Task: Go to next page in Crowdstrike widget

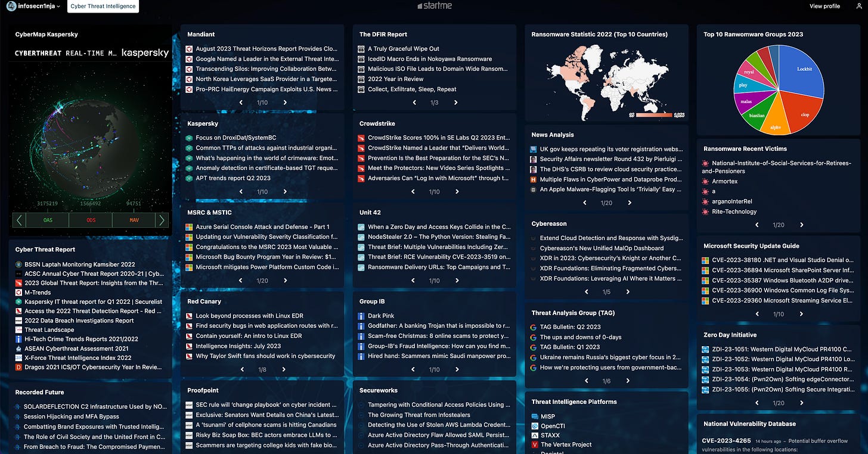Action: (x=458, y=192)
